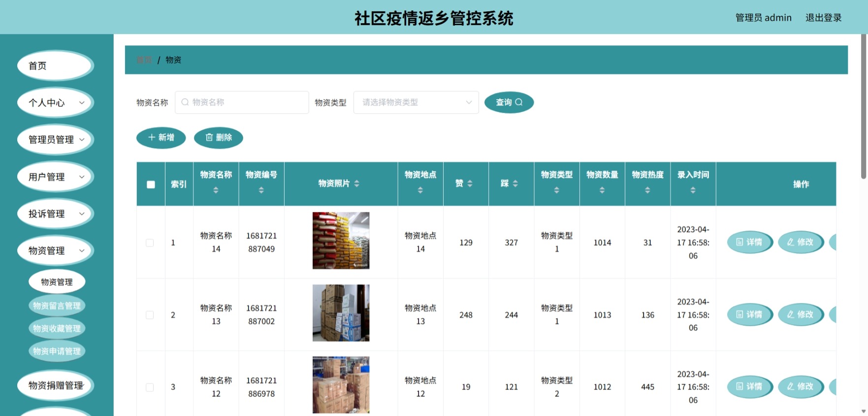Click 修改 for 物资名称12 row

pos(801,386)
